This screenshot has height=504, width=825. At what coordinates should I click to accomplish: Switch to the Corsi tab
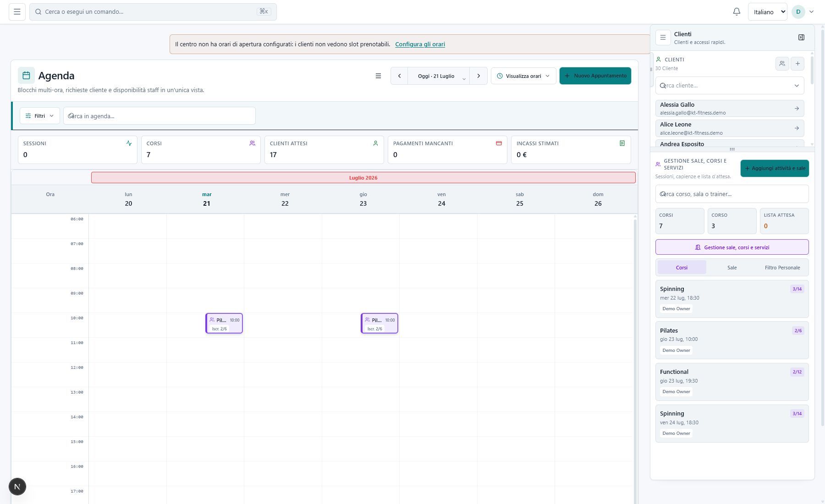682,268
